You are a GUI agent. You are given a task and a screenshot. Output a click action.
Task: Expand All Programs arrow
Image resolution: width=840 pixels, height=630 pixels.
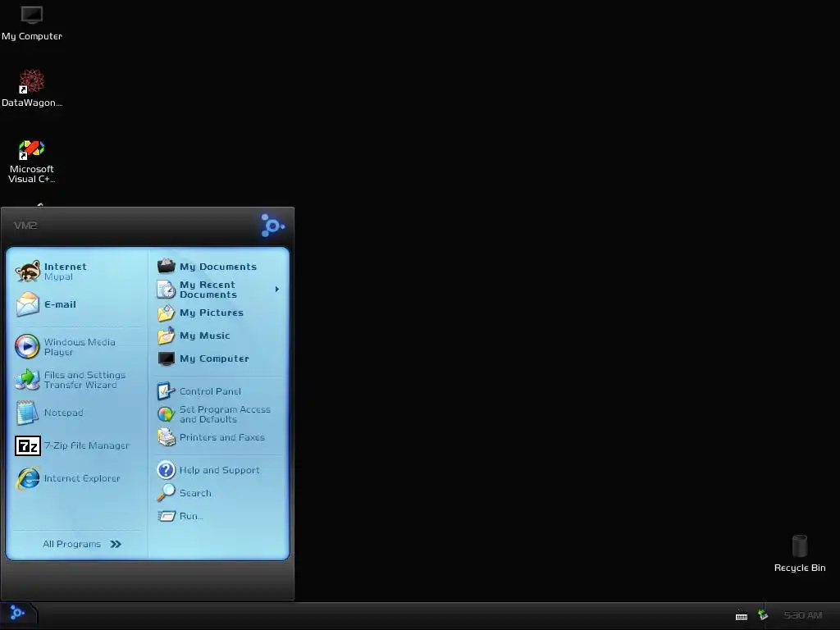click(115, 545)
